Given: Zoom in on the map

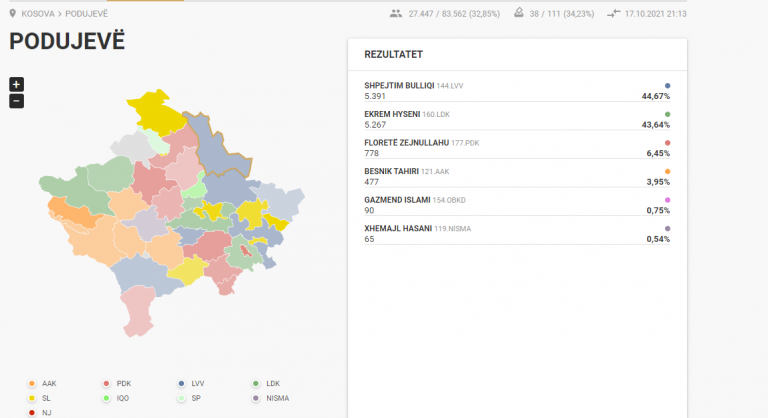Looking at the screenshot, I should point(16,84).
